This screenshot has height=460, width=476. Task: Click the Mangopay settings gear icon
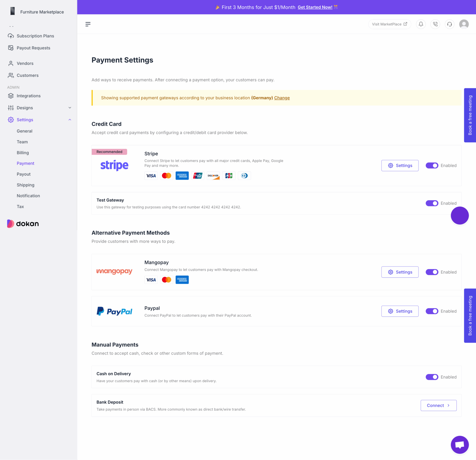pyautogui.click(x=390, y=272)
